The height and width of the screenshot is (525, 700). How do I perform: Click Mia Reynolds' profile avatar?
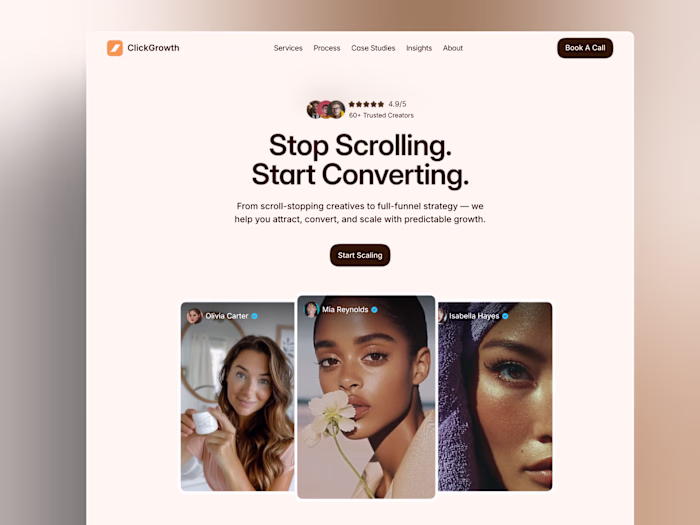point(311,309)
